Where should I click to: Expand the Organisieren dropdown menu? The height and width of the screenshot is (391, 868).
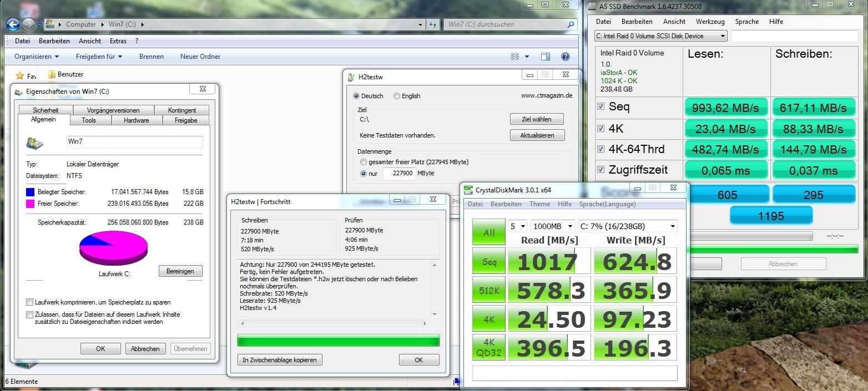click(37, 57)
